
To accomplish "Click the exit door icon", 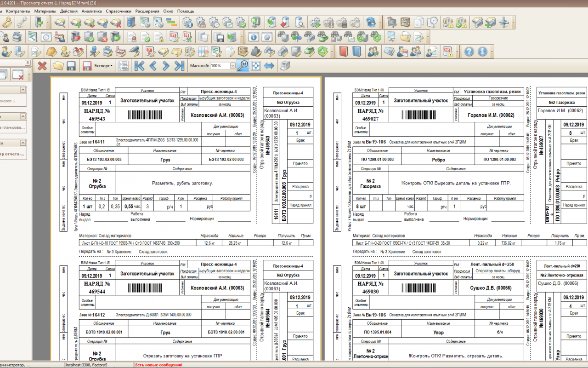I will click(39, 22).
